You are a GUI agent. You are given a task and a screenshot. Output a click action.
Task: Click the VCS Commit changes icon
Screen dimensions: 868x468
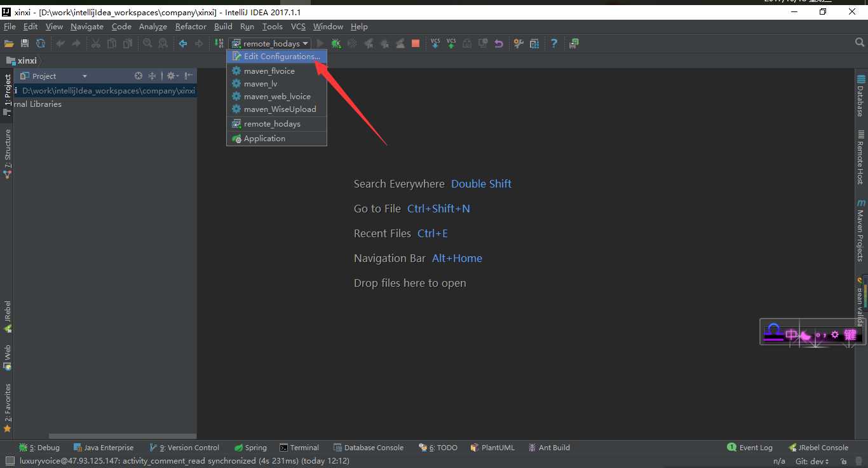tap(451, 43)
